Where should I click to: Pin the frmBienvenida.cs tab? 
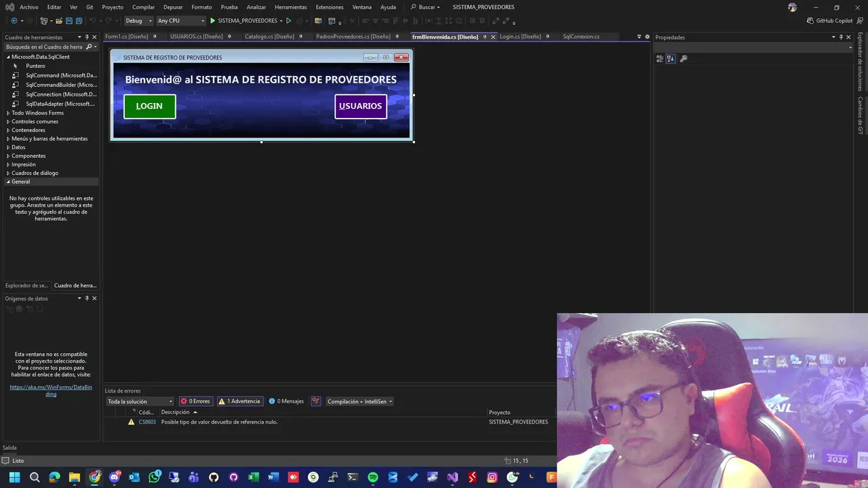point(485,37)
